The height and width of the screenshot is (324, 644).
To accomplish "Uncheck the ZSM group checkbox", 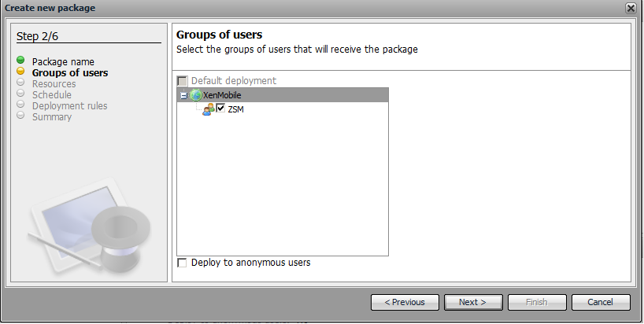I will pyautogui.click(x=221, y=109).
